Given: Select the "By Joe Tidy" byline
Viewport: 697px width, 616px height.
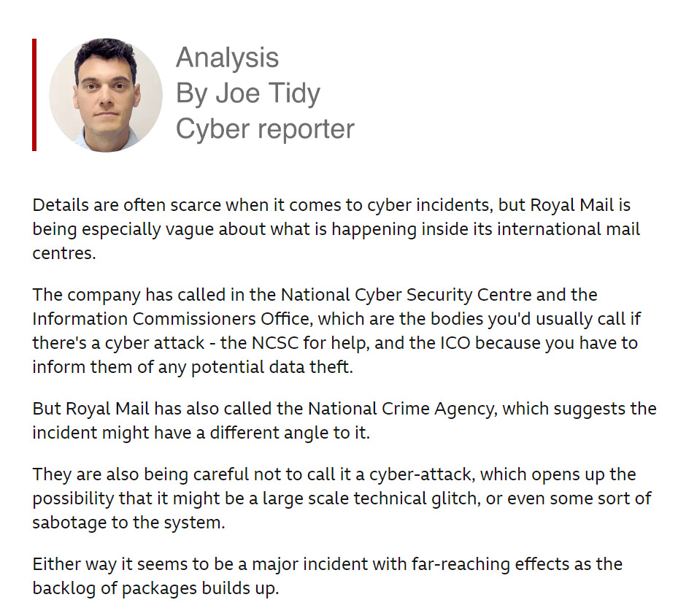Looking at the screenshot, I should (x=248, y=93).
